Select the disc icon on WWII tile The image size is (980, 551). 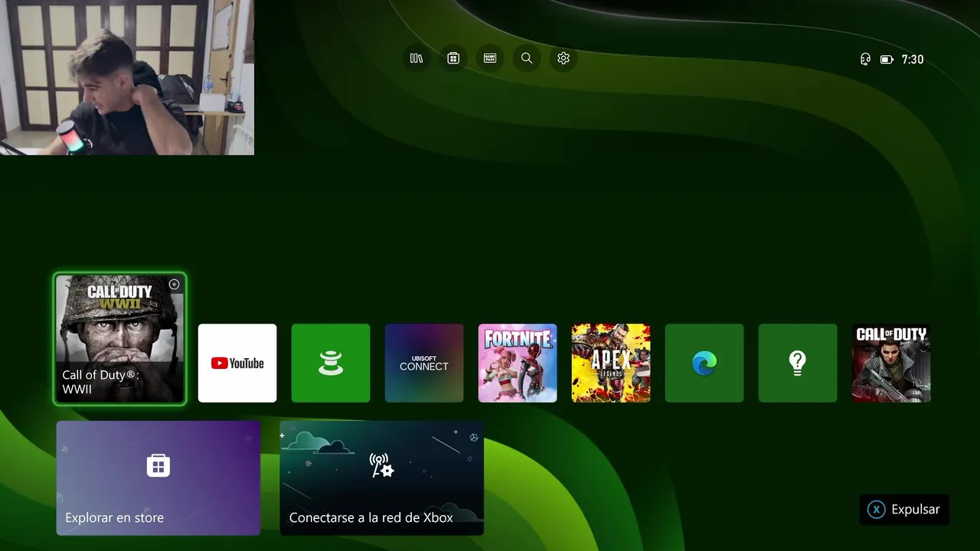click(x=174, y=284)
